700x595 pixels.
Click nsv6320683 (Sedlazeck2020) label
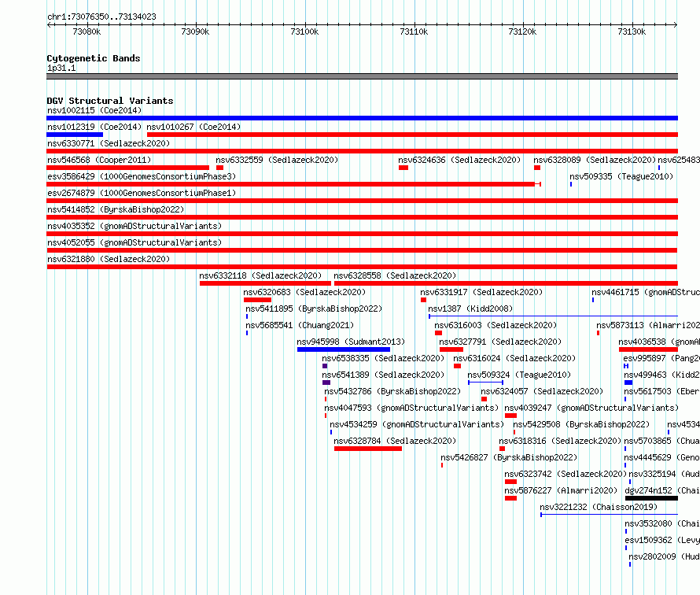click(x=304, y=292)
